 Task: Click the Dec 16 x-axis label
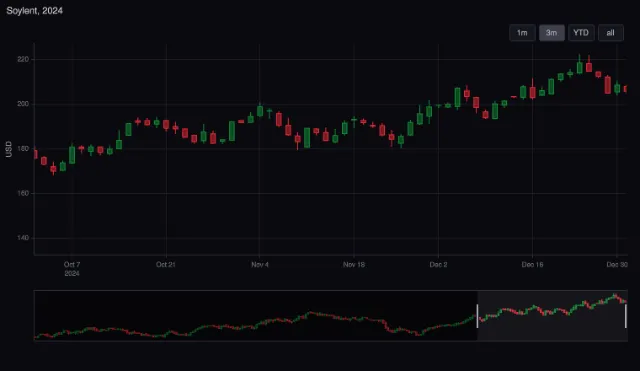[532, 264]
